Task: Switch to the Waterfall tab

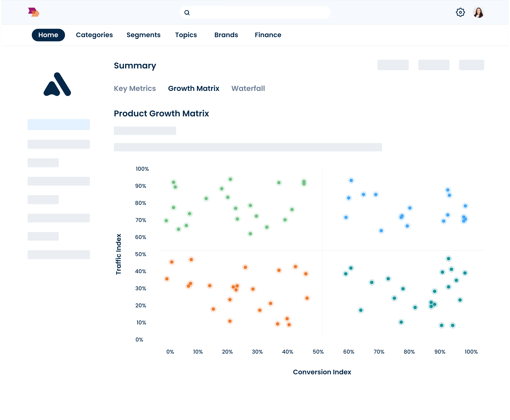Action: pyautogui.click(x=248, y=89)
